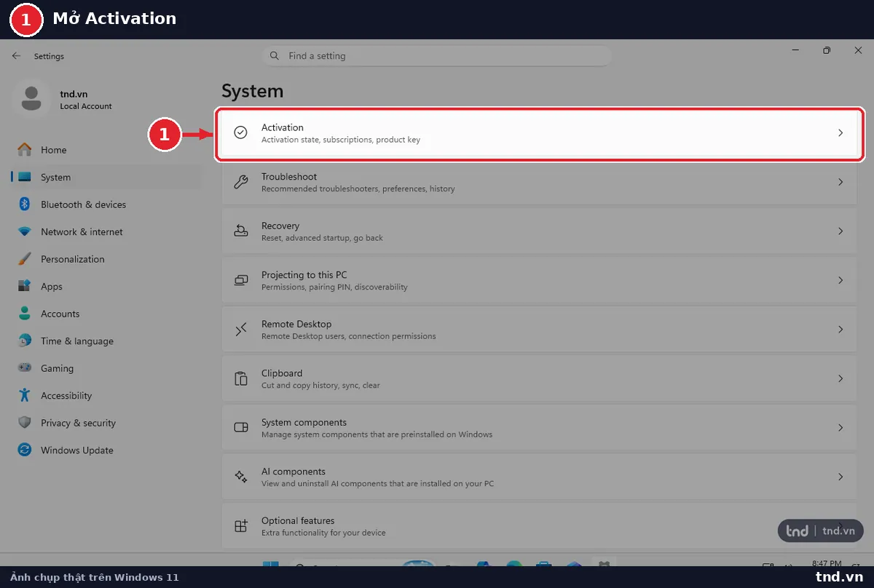Click the Troubleshoot wrench icon
This screenshot has height=588, width=874.
[240, 182]
